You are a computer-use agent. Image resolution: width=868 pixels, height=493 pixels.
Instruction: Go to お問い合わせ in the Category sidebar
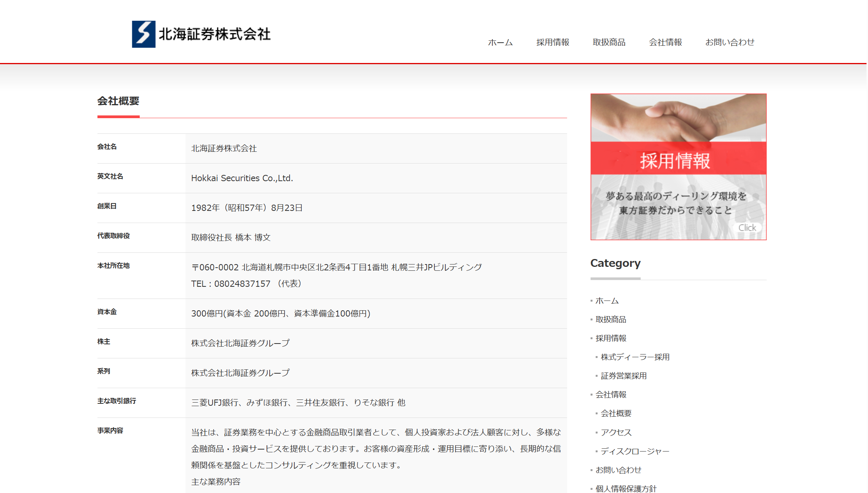pos(619,470)
